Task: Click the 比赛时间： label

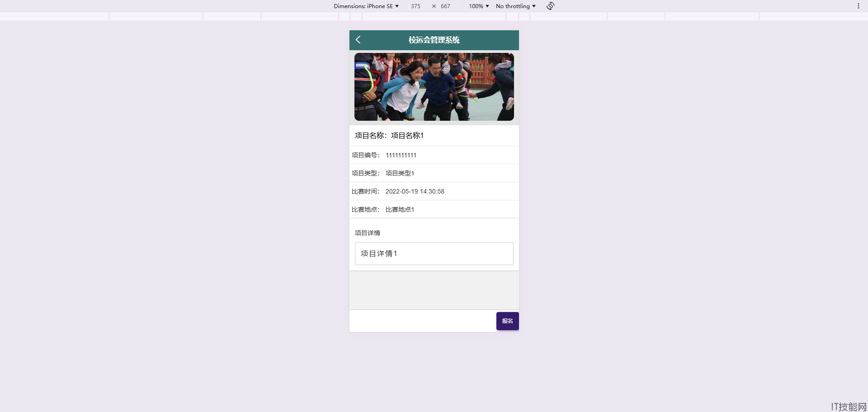Action: coord(366,191)
